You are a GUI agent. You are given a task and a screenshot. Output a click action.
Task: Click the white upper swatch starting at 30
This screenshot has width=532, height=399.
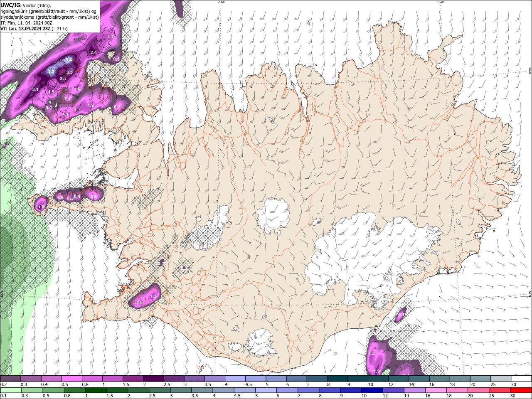click(521, 379)
